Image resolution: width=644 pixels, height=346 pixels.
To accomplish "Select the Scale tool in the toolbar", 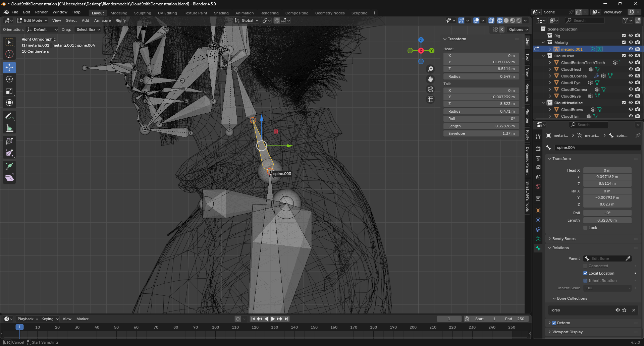I will pyautogui.click(x=9, y=91).
